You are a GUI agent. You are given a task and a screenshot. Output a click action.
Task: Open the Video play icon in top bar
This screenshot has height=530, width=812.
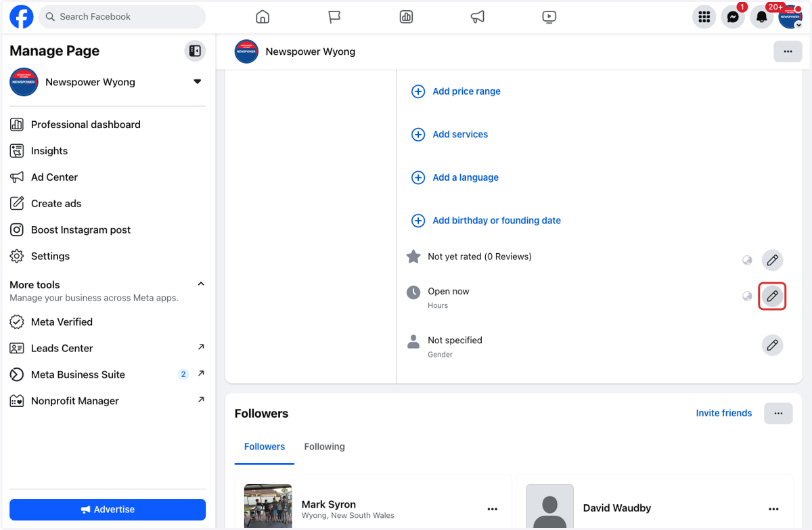pos(549,17)
